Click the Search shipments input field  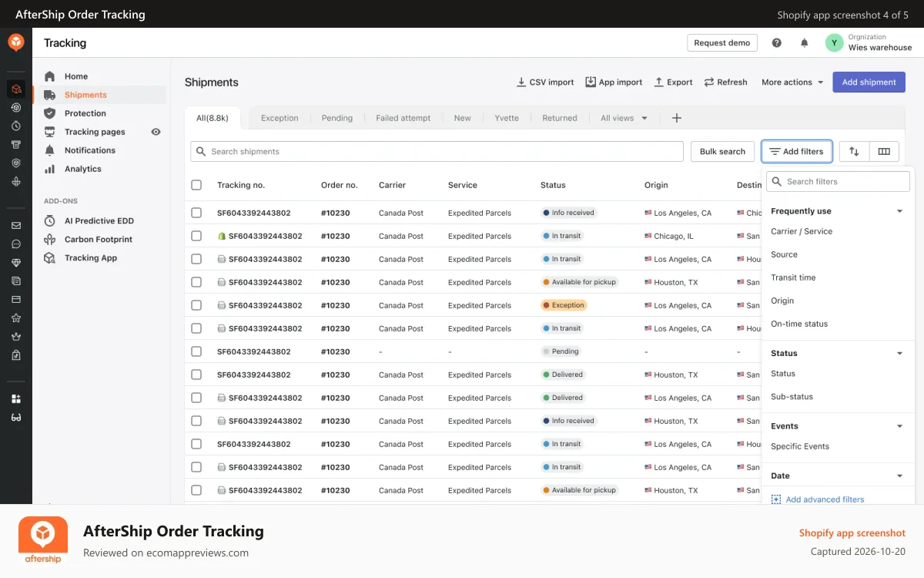click(437, 151)
